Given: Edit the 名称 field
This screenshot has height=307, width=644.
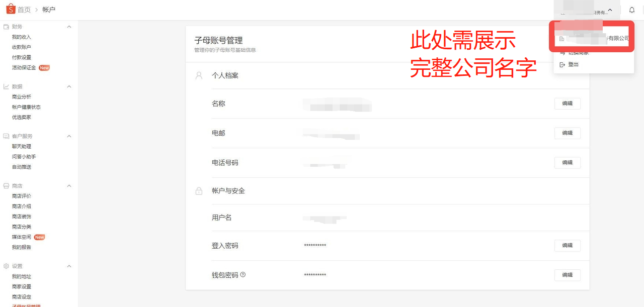Looking at the screenshot, I should 567,104.
